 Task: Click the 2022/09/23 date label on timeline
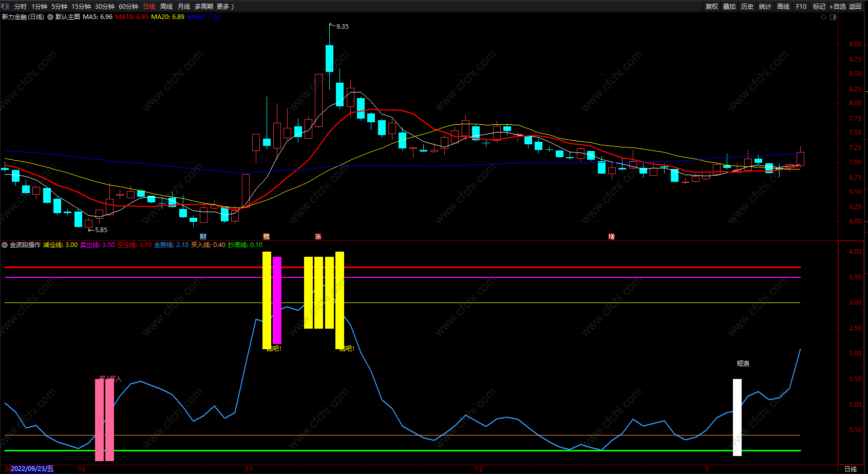[32, 469]
